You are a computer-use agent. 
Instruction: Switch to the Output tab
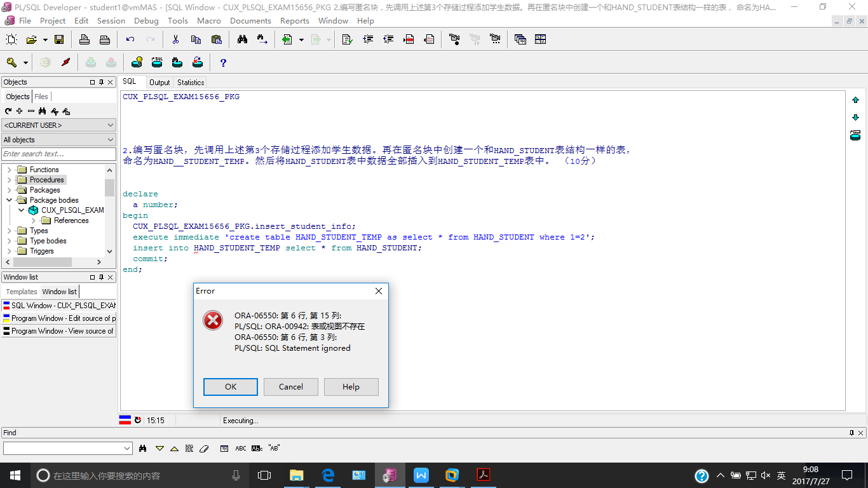click(159, 83)
